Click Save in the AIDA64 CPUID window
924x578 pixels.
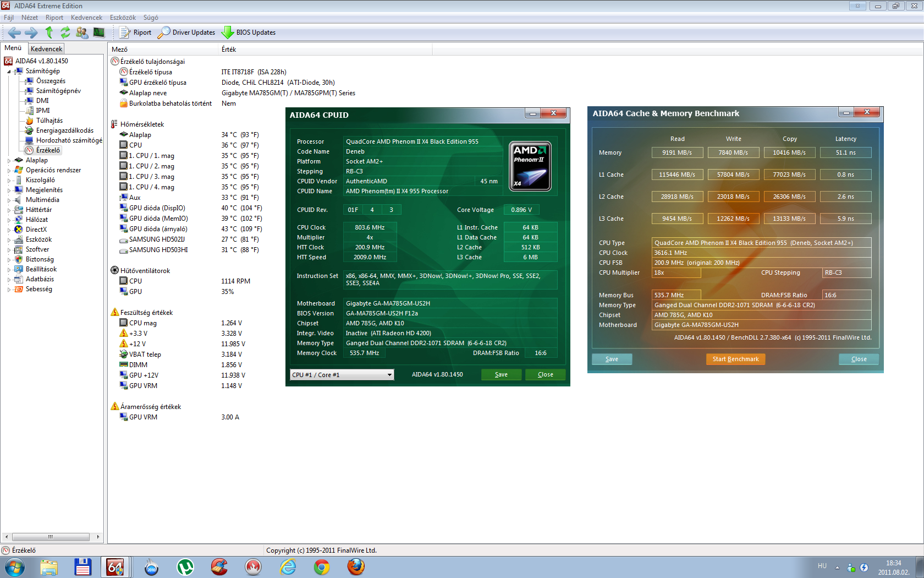501,374
